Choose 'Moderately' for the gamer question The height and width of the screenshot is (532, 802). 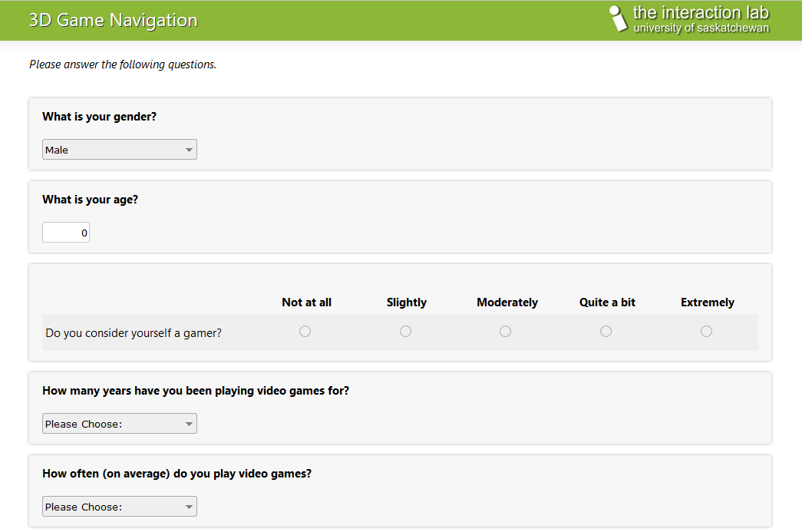(x=506, y=332)
